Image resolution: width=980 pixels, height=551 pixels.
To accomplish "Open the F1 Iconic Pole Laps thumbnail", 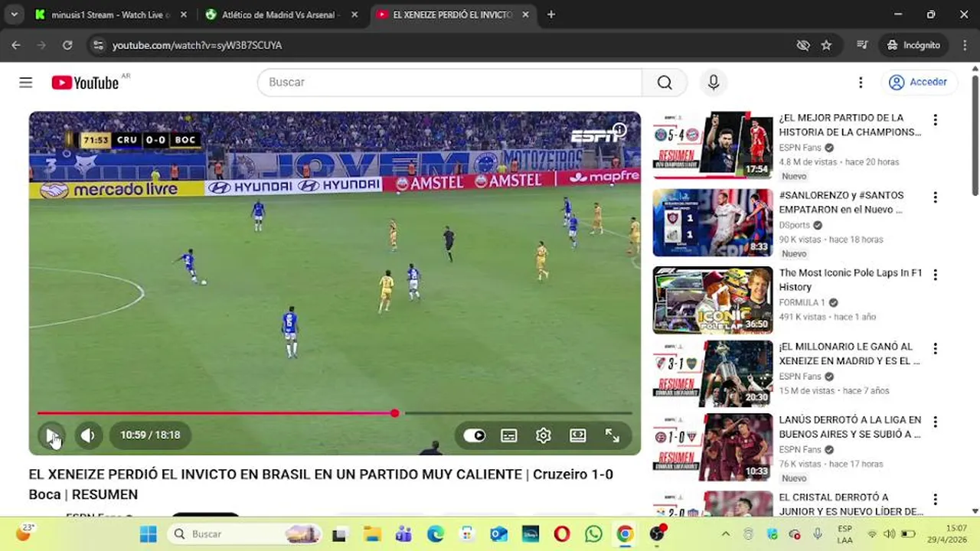I will [713, 300].
